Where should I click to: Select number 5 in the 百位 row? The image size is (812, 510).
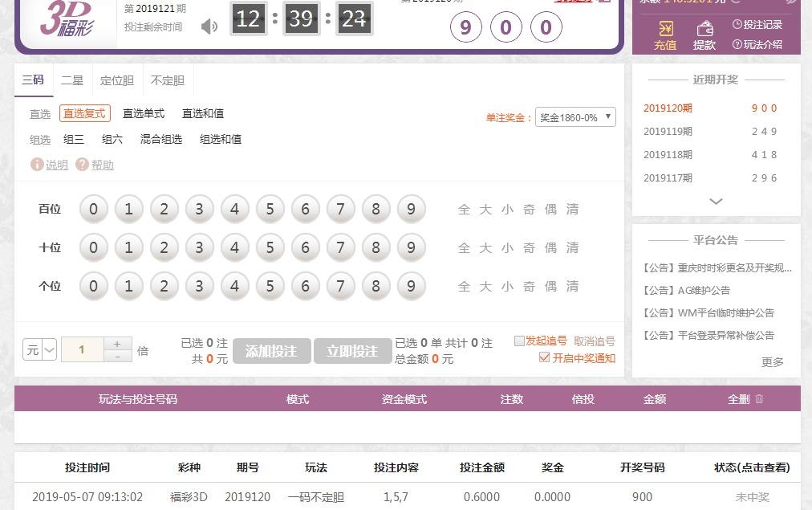pos(270,210)
